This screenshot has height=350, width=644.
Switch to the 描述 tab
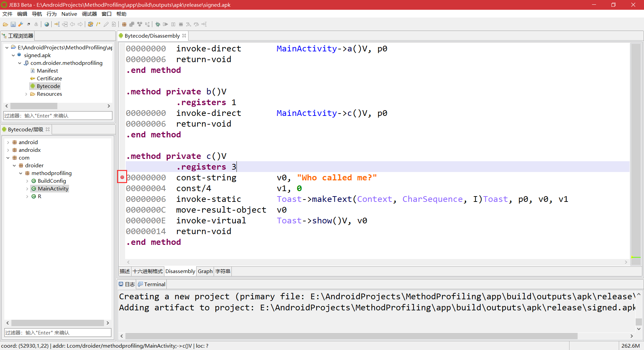coord(125,271)
